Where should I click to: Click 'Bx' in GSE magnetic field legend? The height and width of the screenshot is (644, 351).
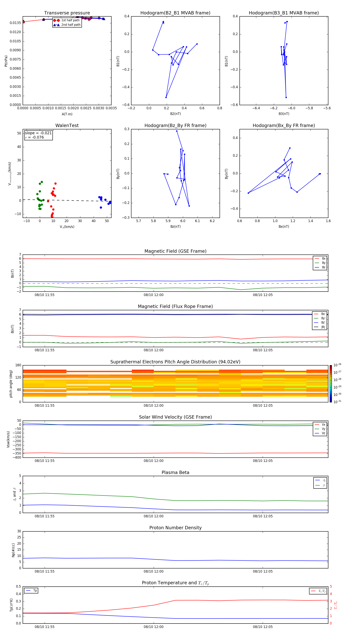(320, 259)
